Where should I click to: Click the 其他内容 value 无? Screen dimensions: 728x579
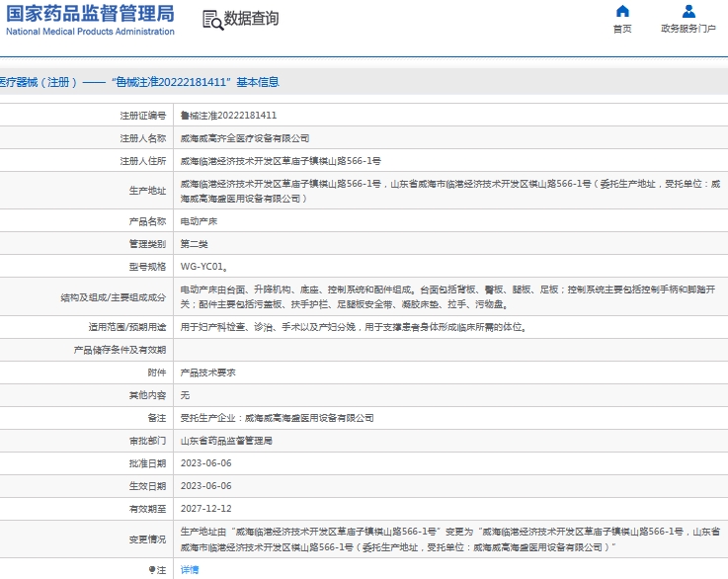pyautogui.click(x=185, y=395)
